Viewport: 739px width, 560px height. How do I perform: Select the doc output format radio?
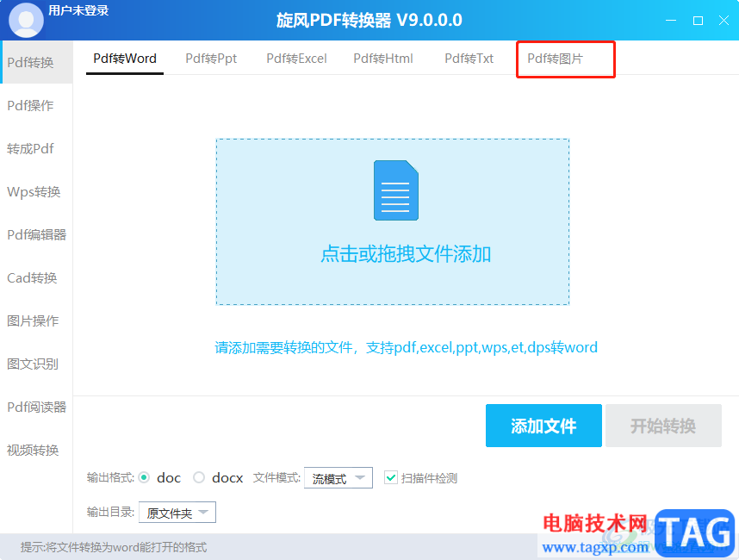tap(144, 477)
